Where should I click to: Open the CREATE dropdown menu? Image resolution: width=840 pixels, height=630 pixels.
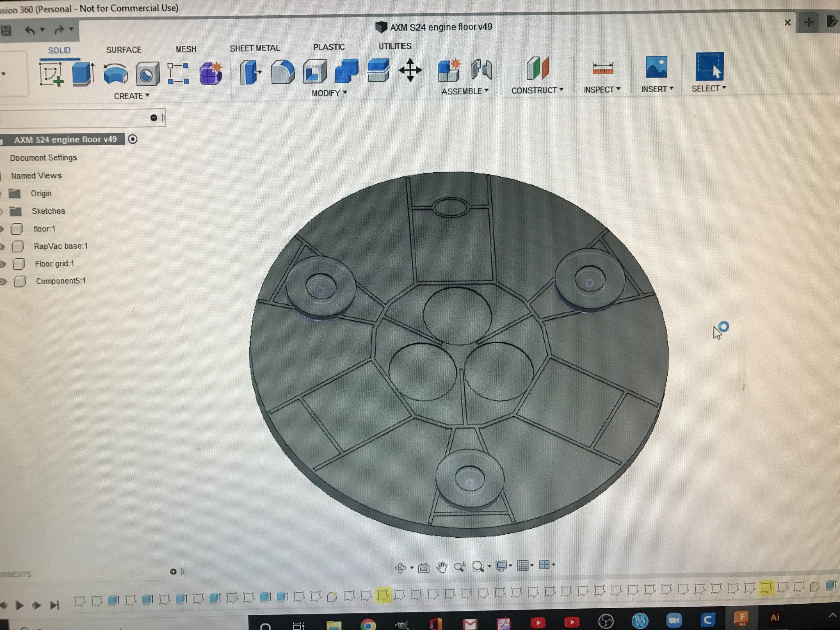[131, 96]
